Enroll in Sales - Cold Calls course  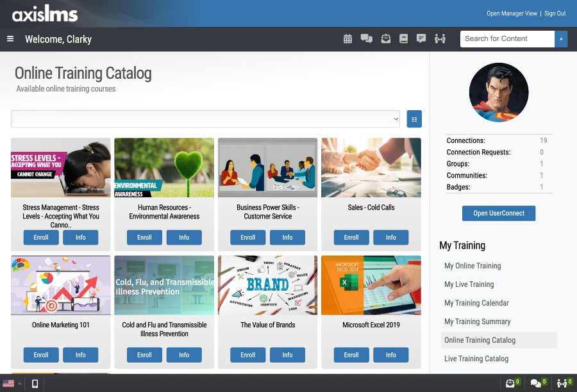[351, 238]
